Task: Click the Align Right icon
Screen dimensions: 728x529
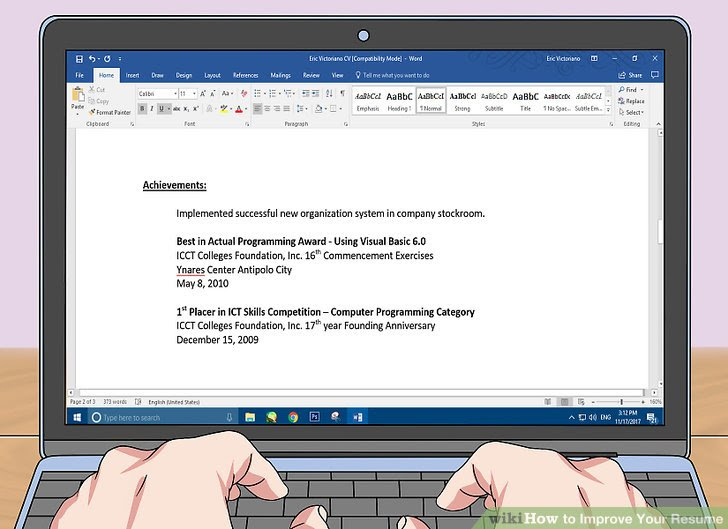Action: (x=277, y=109)
